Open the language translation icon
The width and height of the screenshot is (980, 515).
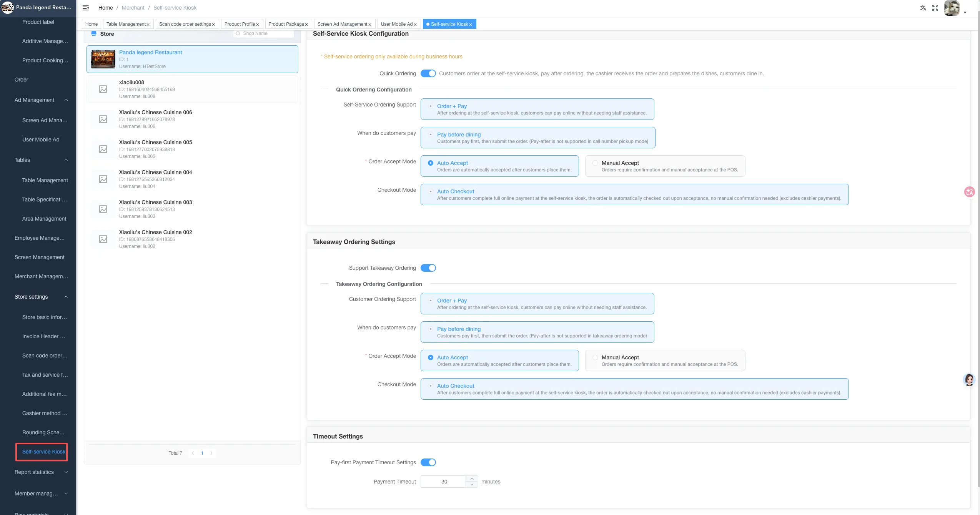(x=923, y=8)
